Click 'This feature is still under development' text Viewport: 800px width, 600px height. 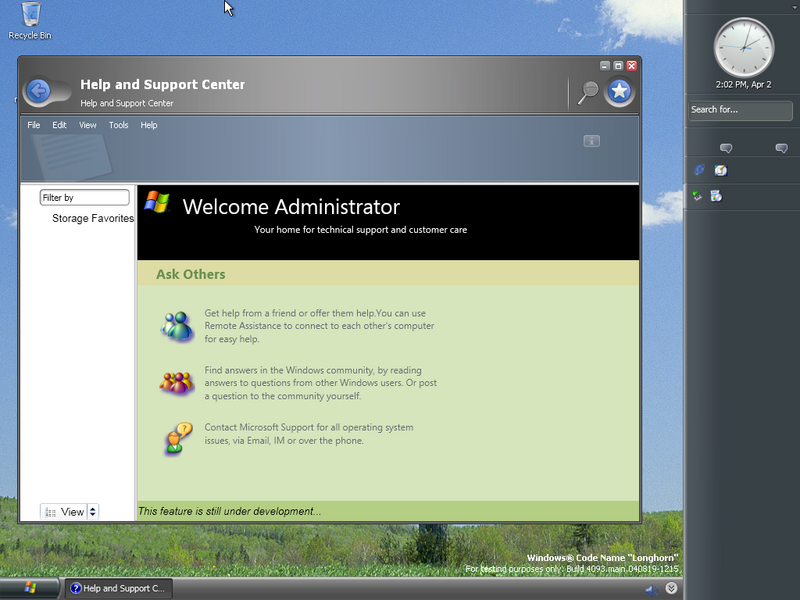(x=230, y=511)
